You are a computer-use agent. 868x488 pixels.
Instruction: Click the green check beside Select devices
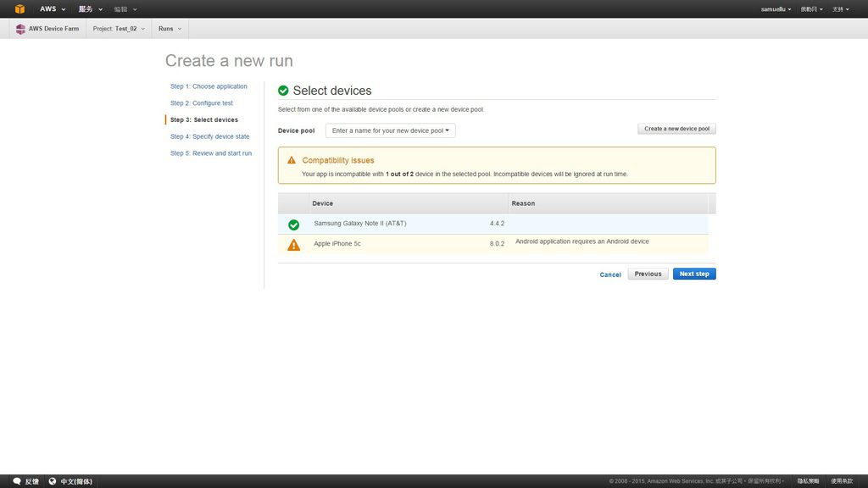[x=283, y=91]
